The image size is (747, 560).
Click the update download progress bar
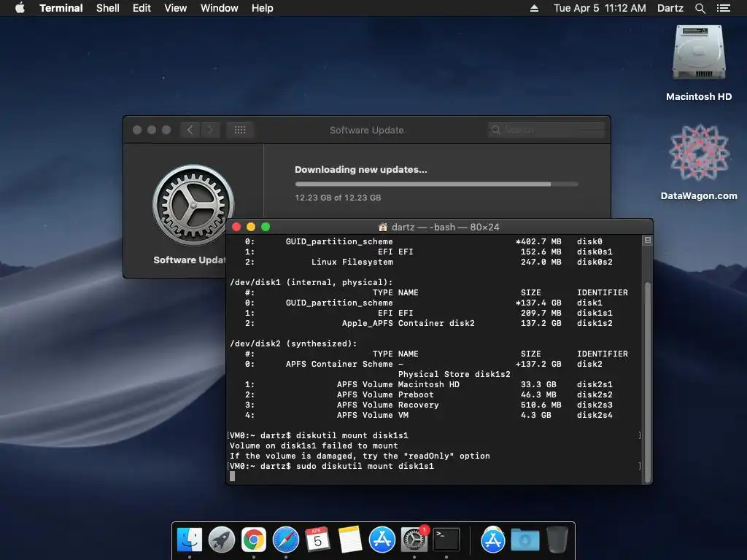point(436,184)
